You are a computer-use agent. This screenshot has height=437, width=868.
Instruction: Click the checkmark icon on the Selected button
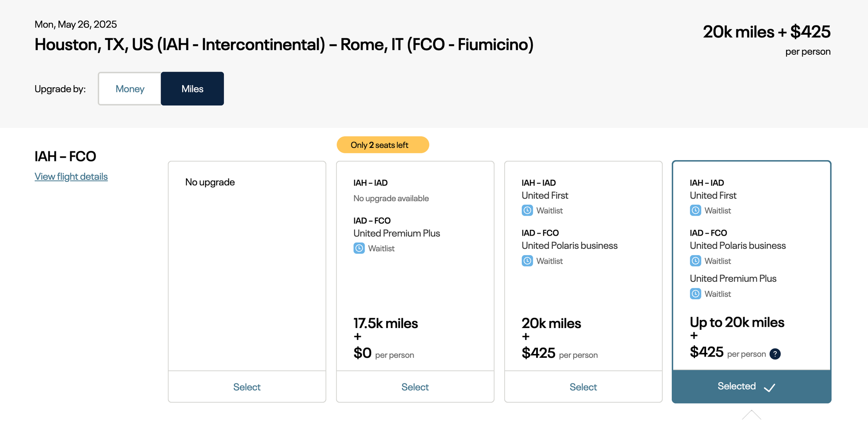point(769,387)
